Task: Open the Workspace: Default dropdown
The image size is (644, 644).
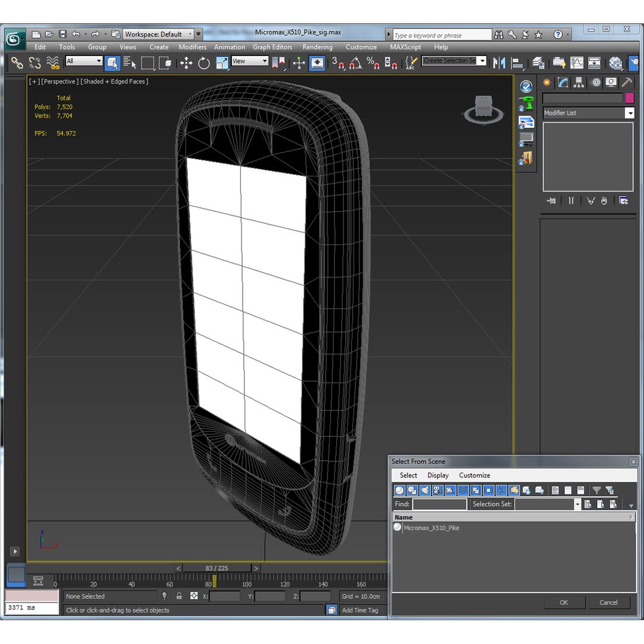Action: (159, 34)
